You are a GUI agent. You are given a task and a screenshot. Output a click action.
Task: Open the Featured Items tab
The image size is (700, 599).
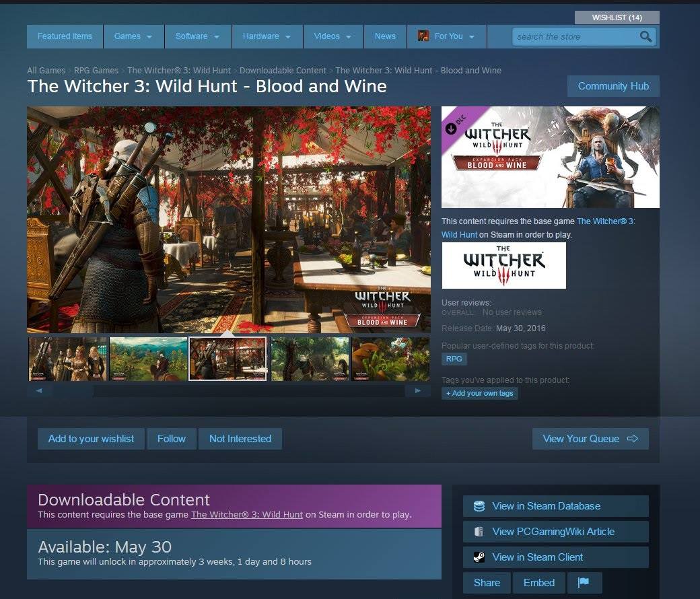point(65,36)
